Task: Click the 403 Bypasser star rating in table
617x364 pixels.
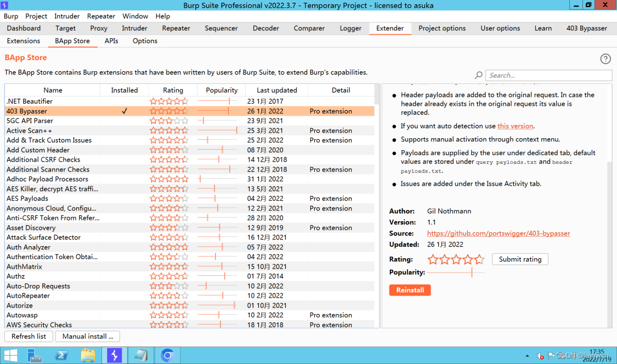Action: point(169,111)
